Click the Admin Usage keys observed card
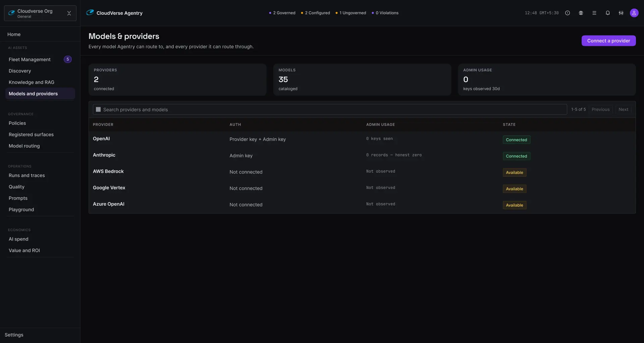Image resolution: width=644 pixels, height=343 pixels. pos(547,80)
